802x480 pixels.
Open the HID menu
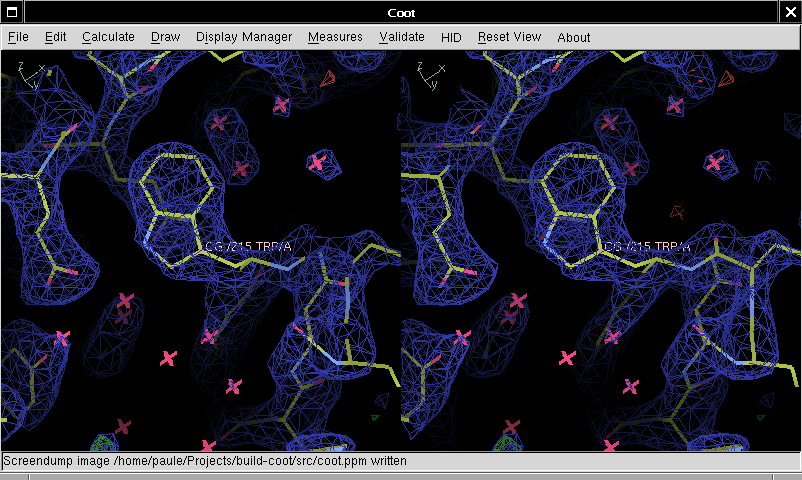(x=451, y=37)
